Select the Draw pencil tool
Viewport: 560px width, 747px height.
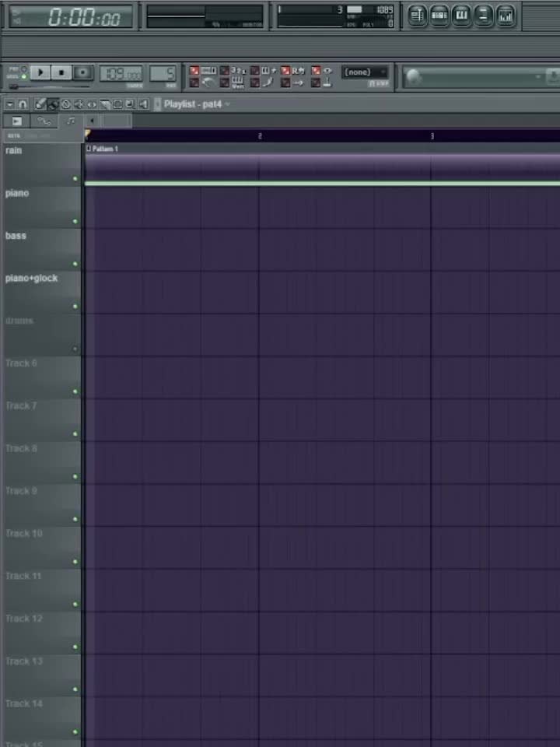(40, 103)
